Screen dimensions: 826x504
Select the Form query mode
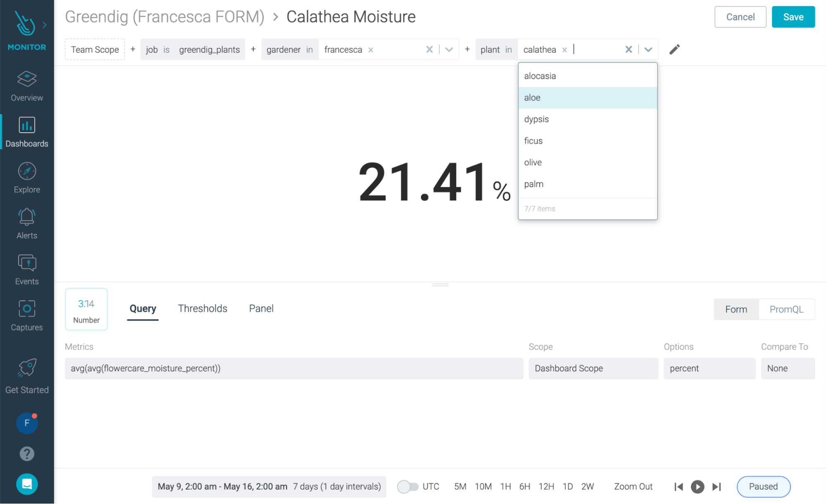(736, 309)
